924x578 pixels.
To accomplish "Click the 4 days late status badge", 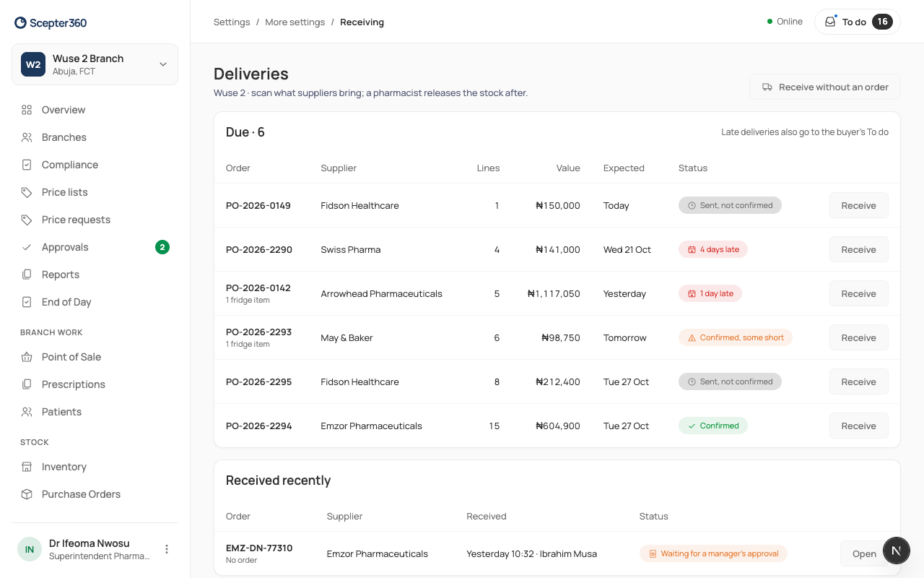I will pos(713,249).
